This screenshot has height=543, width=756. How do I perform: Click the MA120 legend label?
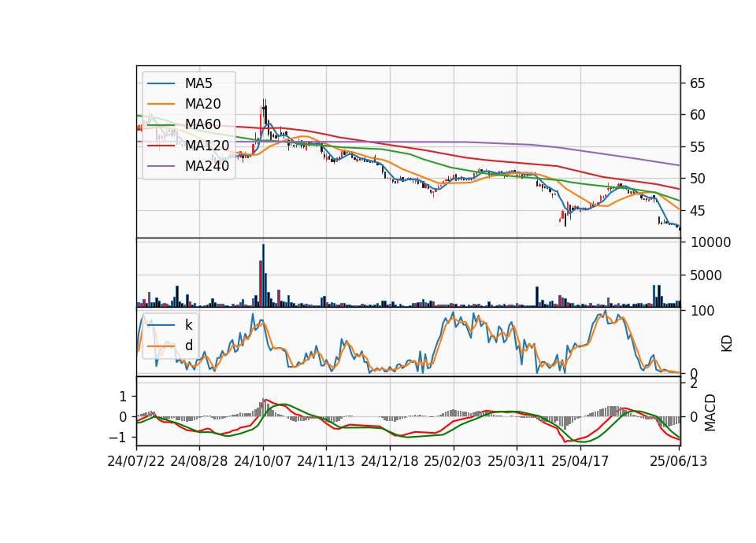(x=207, y=145)
